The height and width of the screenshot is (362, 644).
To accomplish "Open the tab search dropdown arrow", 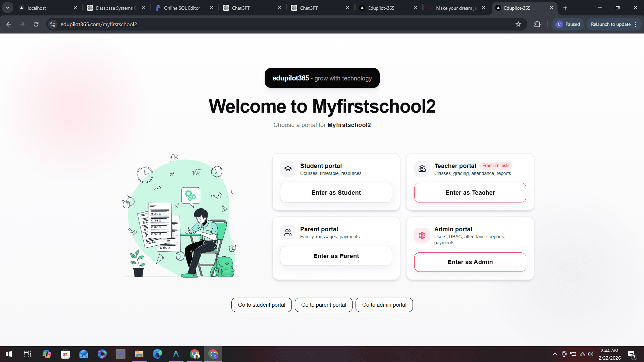I will [x=7, y=8].
